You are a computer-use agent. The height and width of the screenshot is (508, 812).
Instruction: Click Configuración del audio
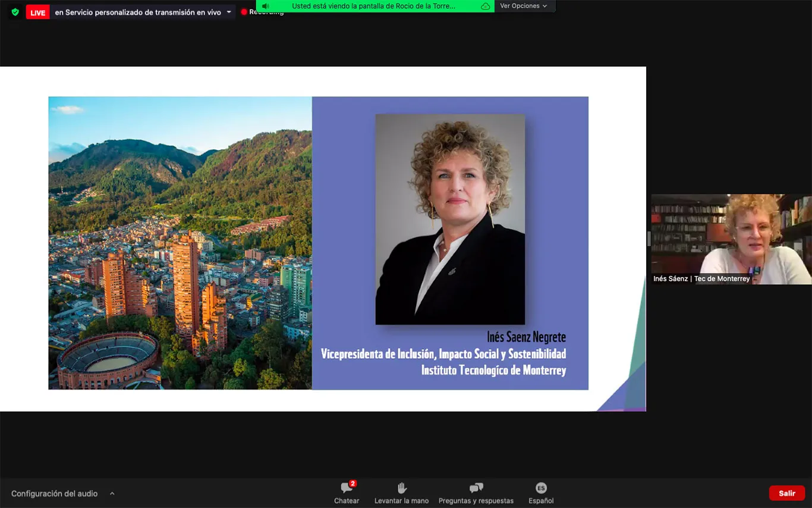click(x=54, y=494)
